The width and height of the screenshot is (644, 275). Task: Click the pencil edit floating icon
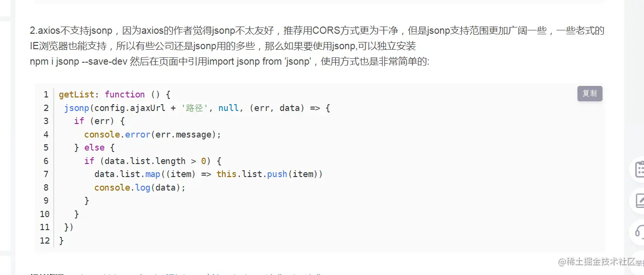pyautogui.click(x=639, y=201)
